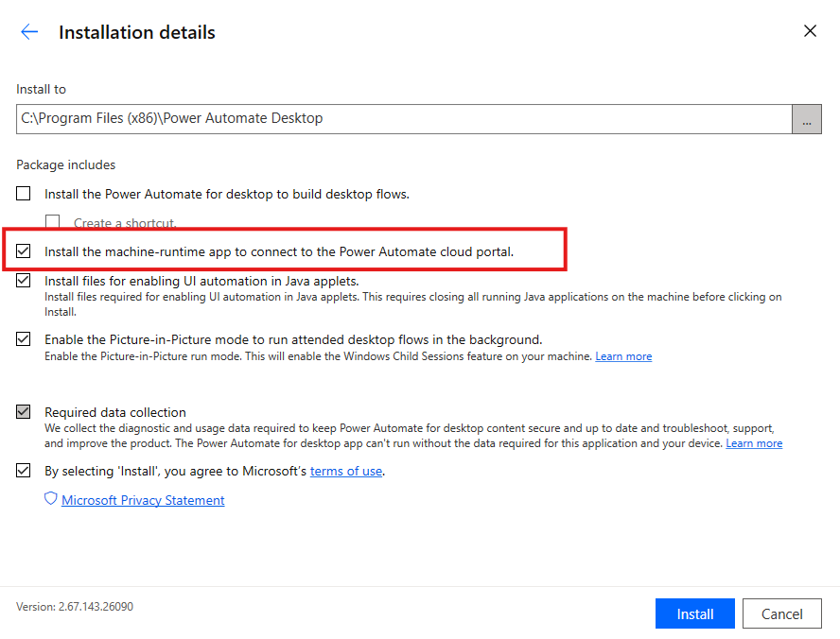Click the version number 2.67.143.26090 text
This screenshot has height=639, width=840.
coord(96,606)
